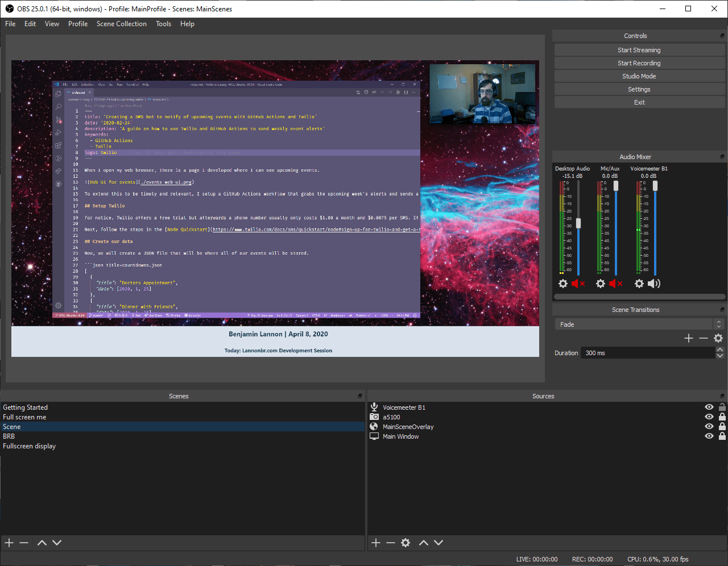Click the Duration 300 ms field
728x566 pixels.
pyautogui.click(x=648, y=353)
